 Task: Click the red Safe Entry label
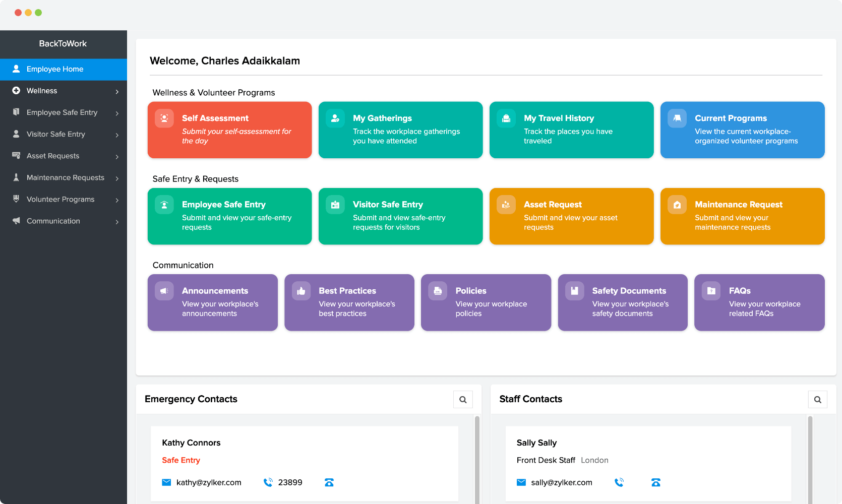click(181, 460)
